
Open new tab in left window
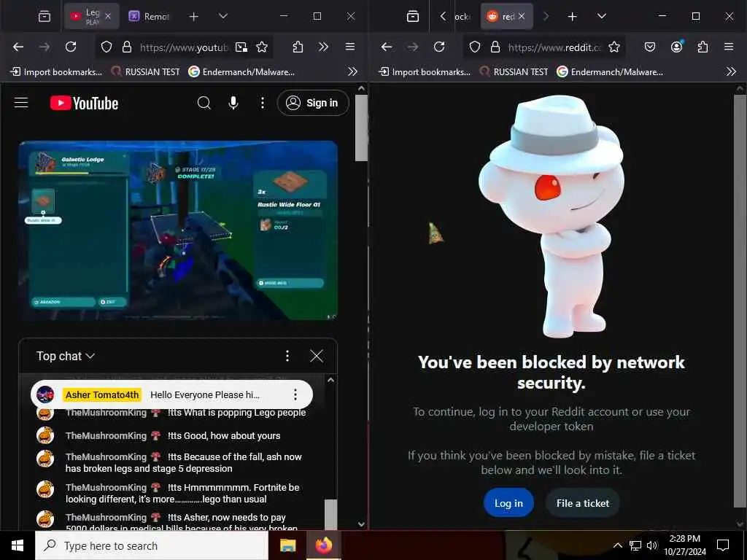(193, 16)
